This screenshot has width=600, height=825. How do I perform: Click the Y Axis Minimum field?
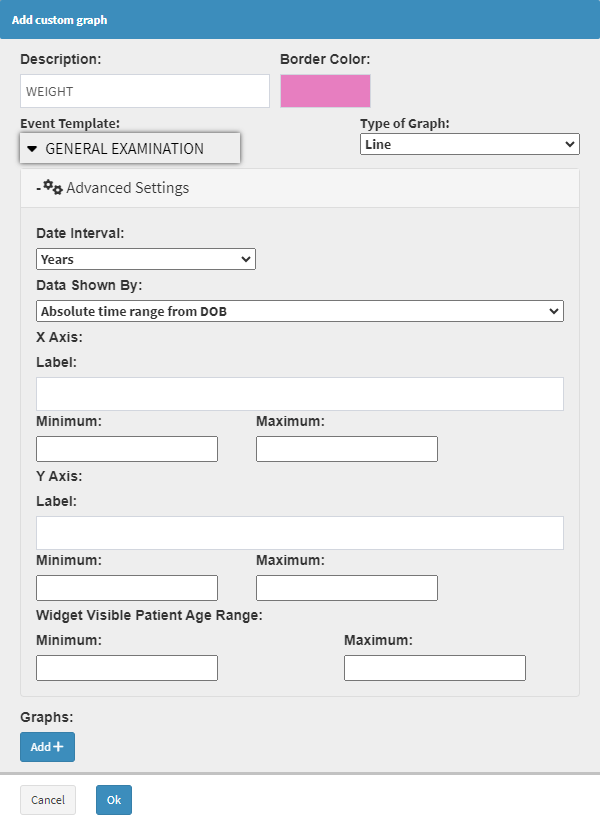pyautogui.click(x=127, y=588)
